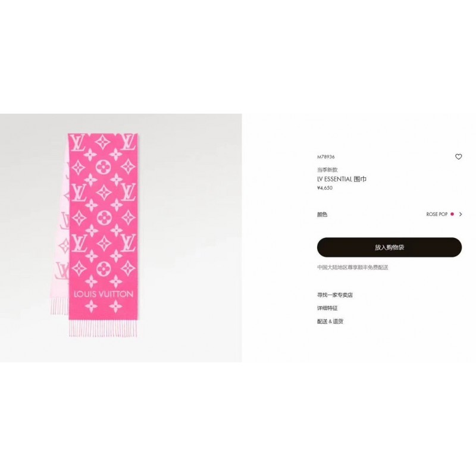Click the 颜色 color row label
Viewport: 476px width, 476px height.
click(322, 215)
